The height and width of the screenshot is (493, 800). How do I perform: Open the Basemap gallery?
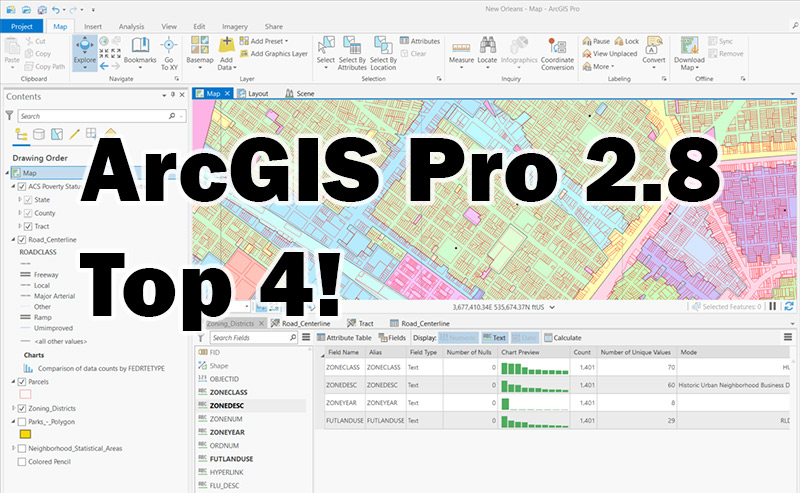pos(199,53)
